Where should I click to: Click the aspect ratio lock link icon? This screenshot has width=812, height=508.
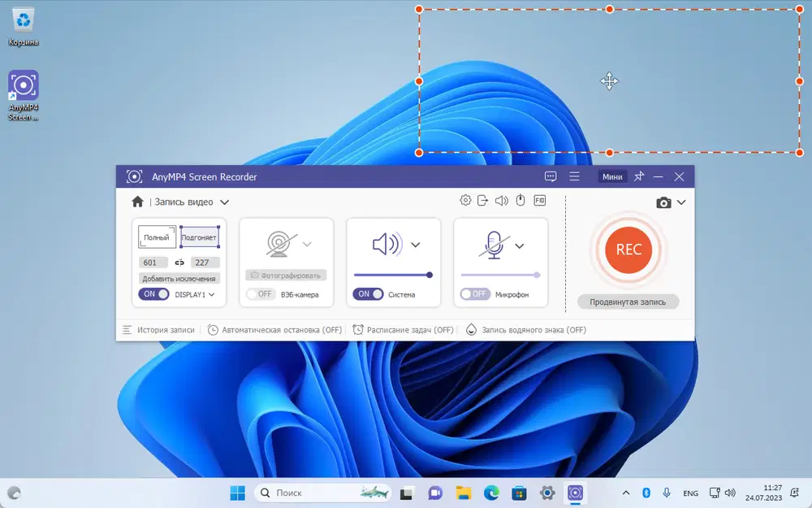pos(179,263)
